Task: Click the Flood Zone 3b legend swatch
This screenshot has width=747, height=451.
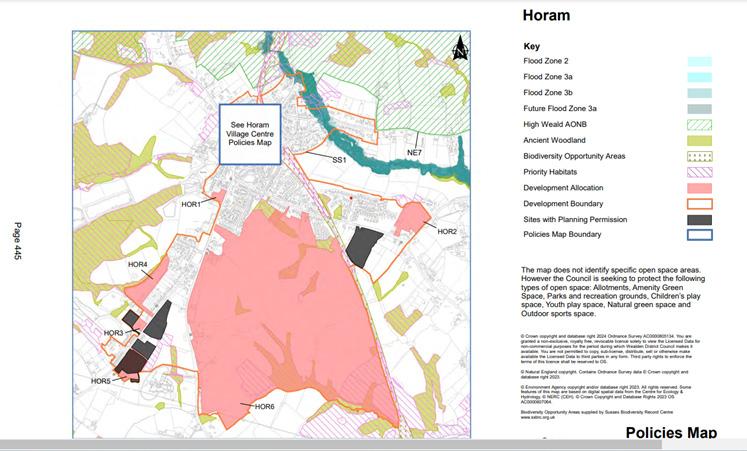Action: tap(700, 93)
